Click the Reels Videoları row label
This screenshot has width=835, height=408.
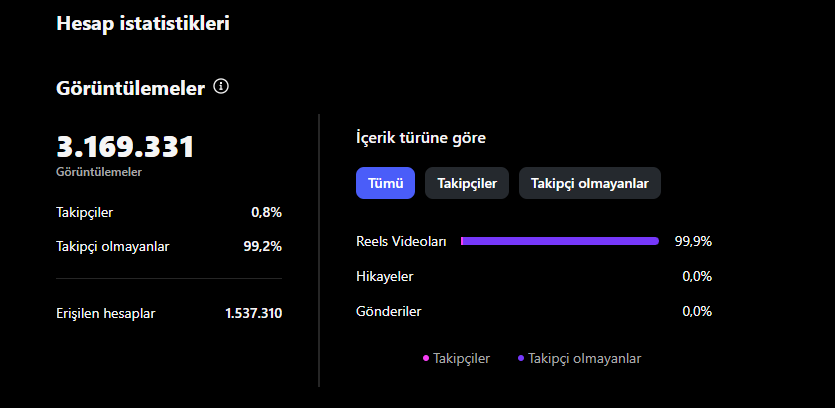click(401, 241)
